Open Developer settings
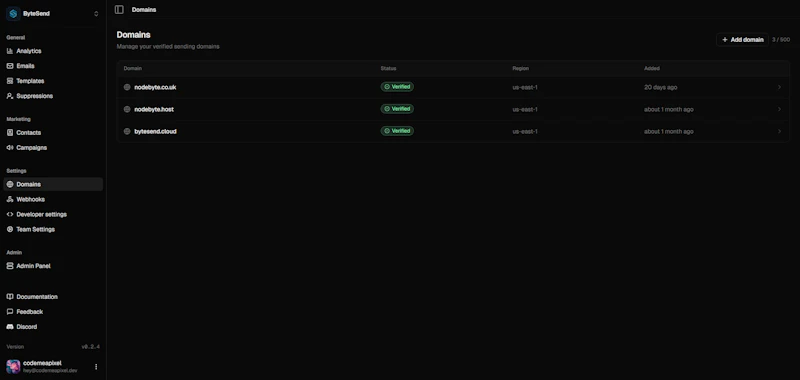The image size is (800, 380). coord(53,214)
